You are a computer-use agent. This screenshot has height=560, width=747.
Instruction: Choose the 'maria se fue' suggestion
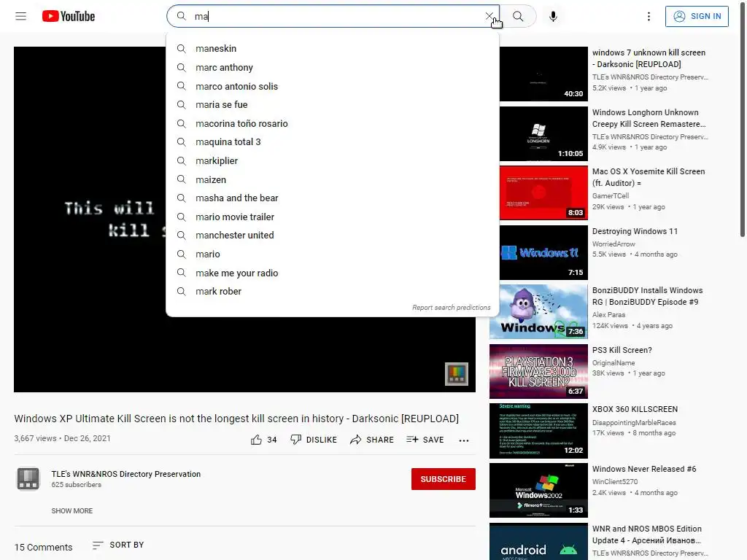(333, 105)
